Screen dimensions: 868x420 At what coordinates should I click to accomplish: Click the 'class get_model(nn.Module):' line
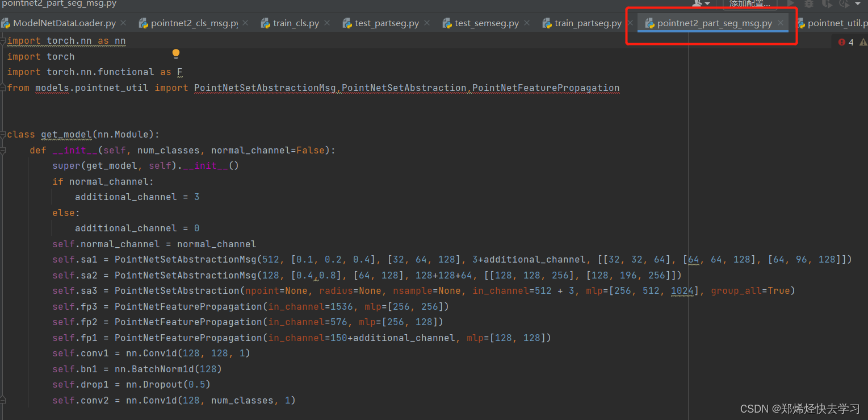(83, 135)
